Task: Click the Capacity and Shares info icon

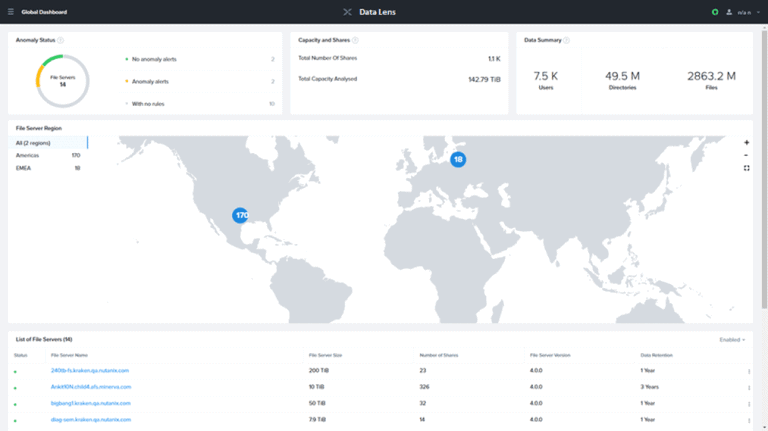Action: 355,40
